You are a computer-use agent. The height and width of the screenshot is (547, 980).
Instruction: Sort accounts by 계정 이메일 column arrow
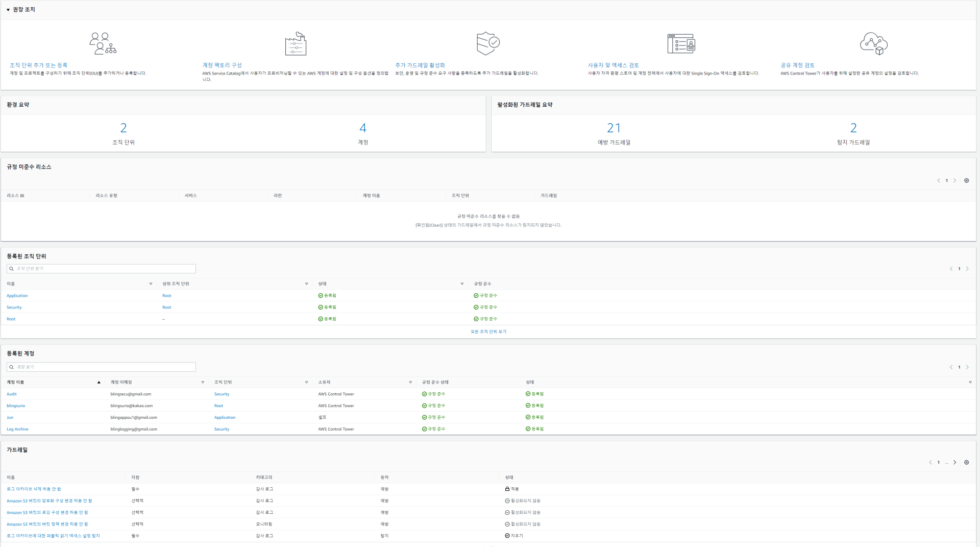(203, 383)
